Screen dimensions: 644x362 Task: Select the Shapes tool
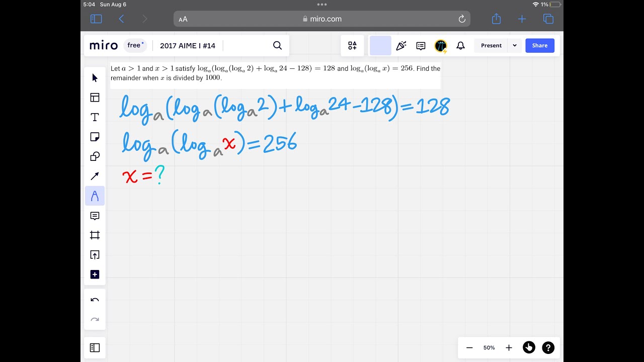click(x=95, y=156)
